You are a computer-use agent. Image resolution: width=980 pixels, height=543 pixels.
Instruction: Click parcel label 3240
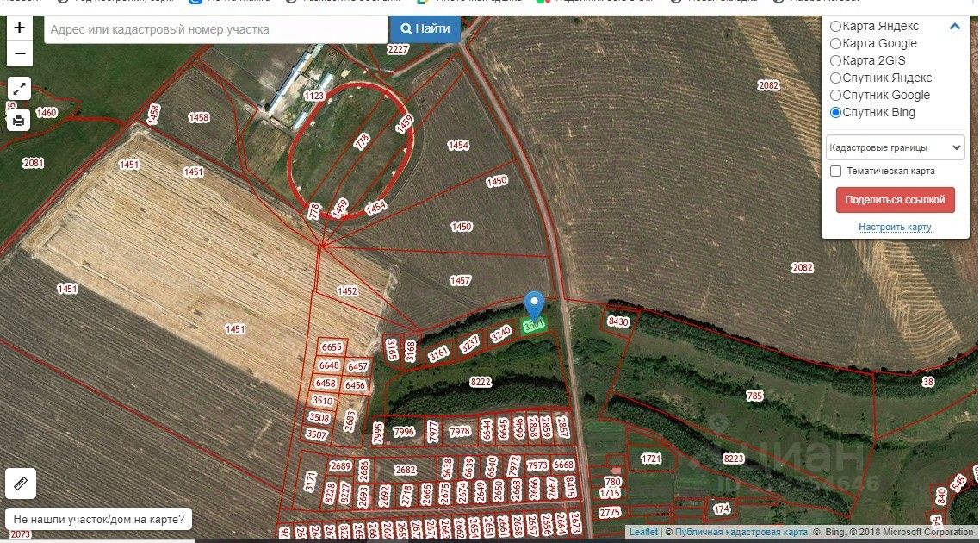coord(500,334)
